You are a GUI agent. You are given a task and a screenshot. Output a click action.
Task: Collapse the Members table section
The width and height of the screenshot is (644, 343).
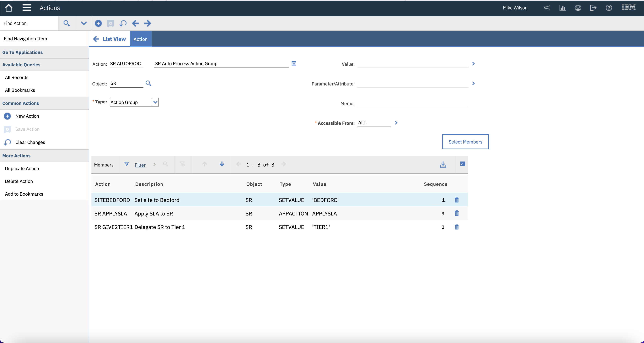tap(463, 164)
